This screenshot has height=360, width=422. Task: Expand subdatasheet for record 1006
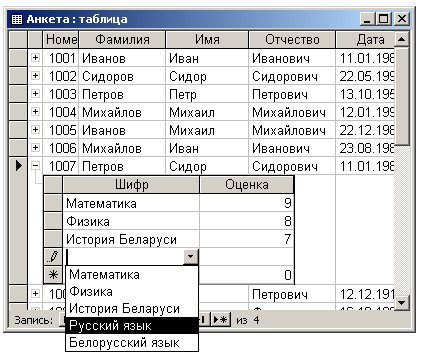tap(35, 148)
